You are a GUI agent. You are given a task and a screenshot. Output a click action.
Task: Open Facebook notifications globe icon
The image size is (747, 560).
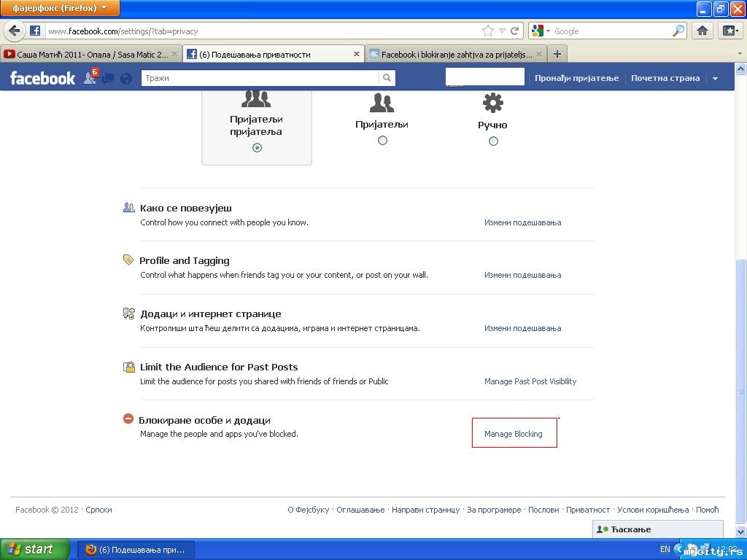(x=126, y=78)
